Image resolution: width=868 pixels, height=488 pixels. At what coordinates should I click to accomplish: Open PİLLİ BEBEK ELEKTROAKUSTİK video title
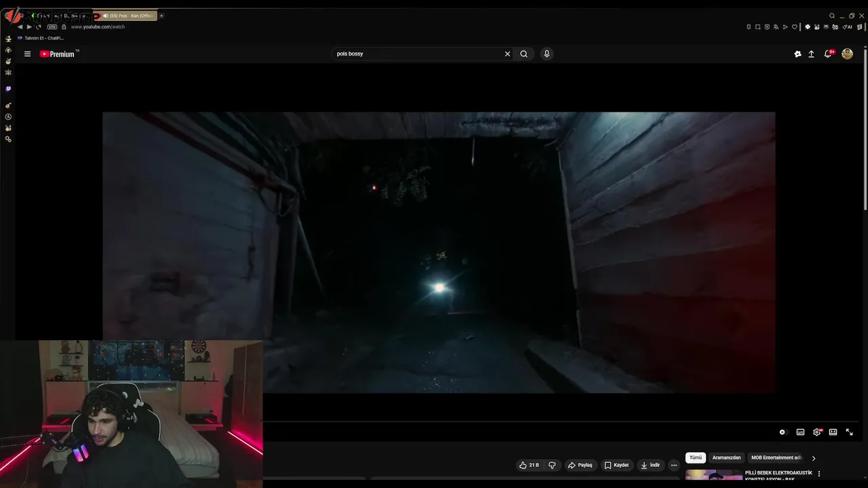coord(778,475)
